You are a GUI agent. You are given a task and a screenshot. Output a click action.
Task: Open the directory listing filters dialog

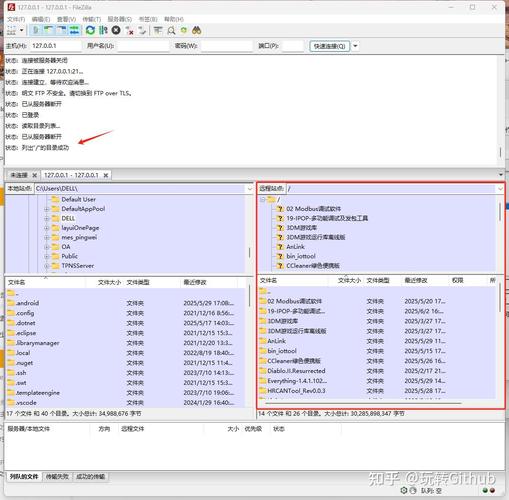coord(158,31)
